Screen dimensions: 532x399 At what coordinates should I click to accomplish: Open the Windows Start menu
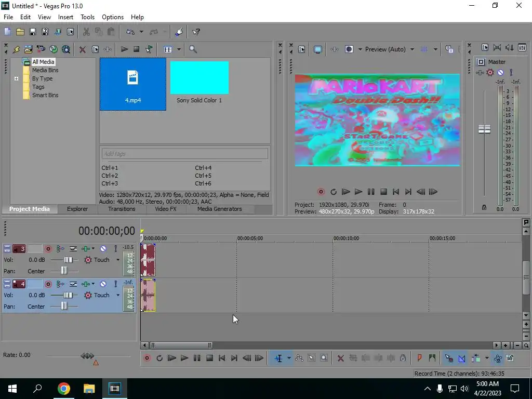12,389
